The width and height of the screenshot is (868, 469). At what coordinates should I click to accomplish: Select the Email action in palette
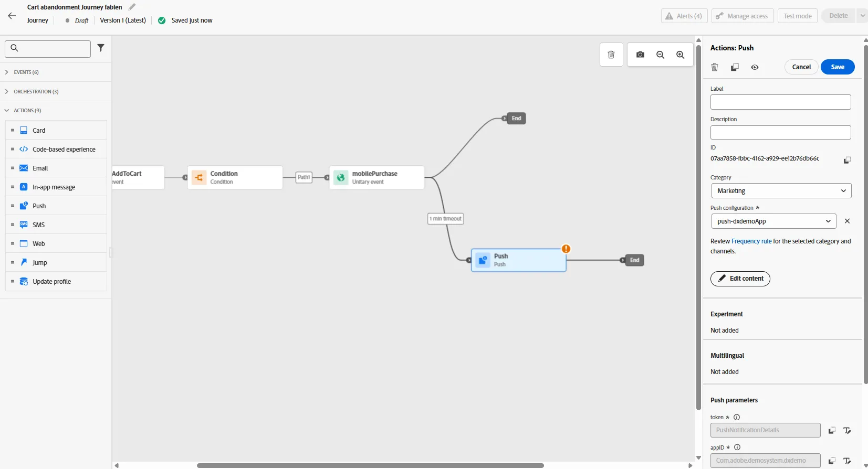[x=56, y=168]
